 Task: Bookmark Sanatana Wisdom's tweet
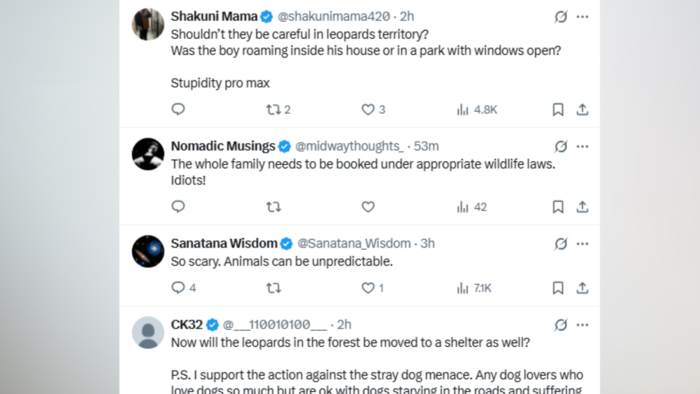click(x=558, y=288)
